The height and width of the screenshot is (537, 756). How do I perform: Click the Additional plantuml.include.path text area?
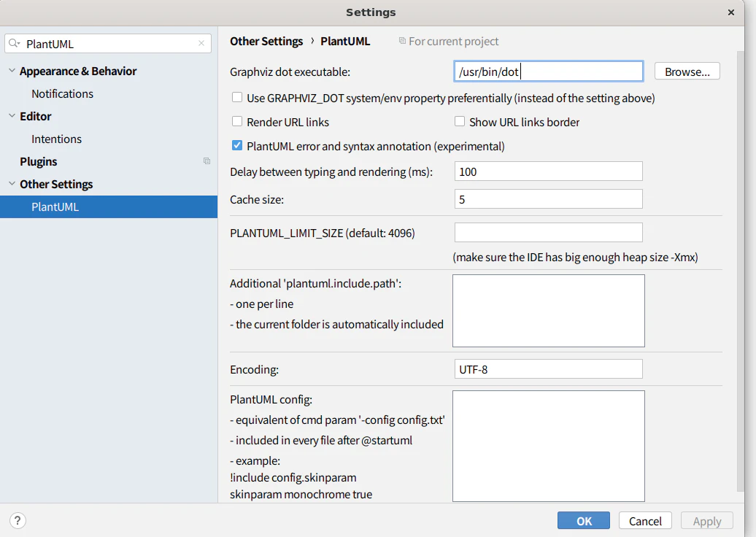(x=549, y=310)
